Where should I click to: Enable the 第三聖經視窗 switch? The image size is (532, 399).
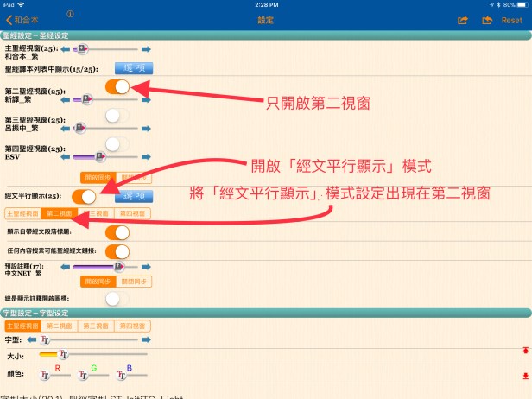tap(117, 114)
